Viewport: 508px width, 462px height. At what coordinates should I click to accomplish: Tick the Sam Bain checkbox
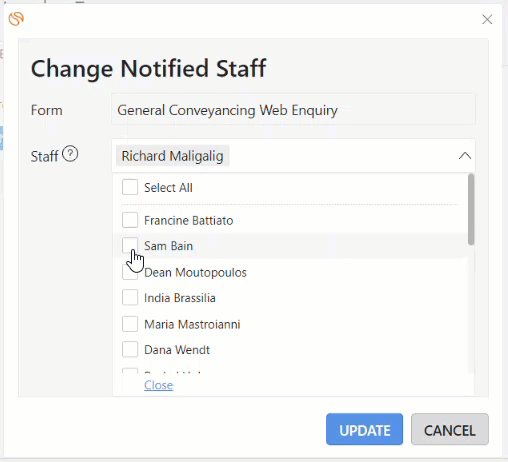coord(130,246)
